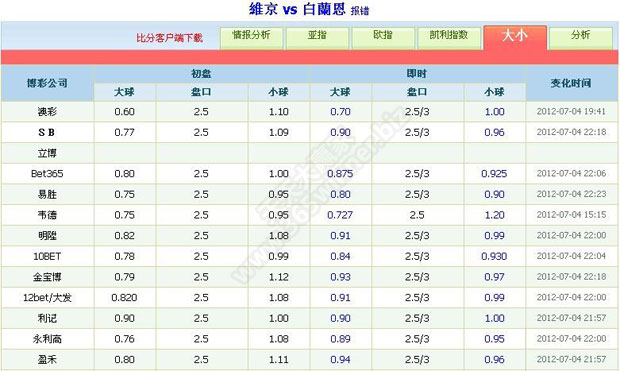Click 易胜 change time 2012-07-04 22:23
620x371 pixels.
(x=571, y=195)
